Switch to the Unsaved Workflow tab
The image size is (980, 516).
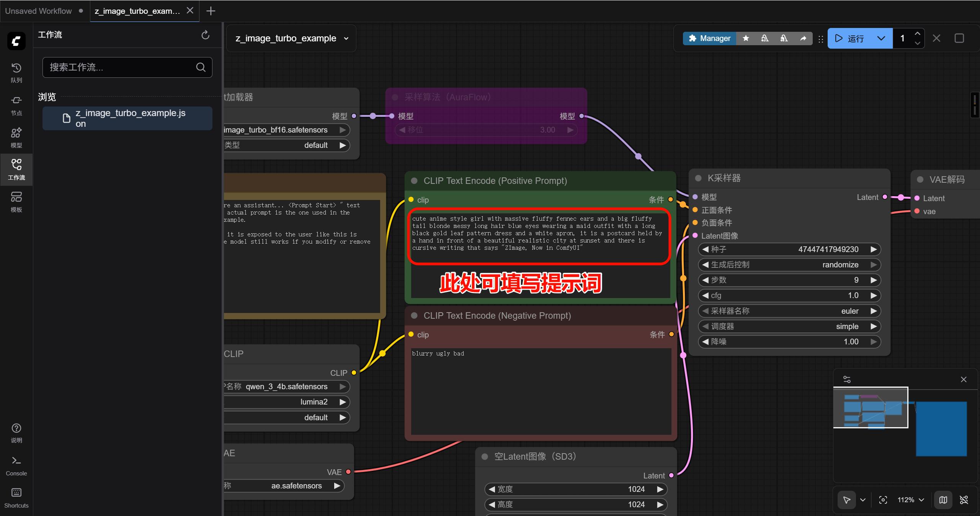coord(38,11)
